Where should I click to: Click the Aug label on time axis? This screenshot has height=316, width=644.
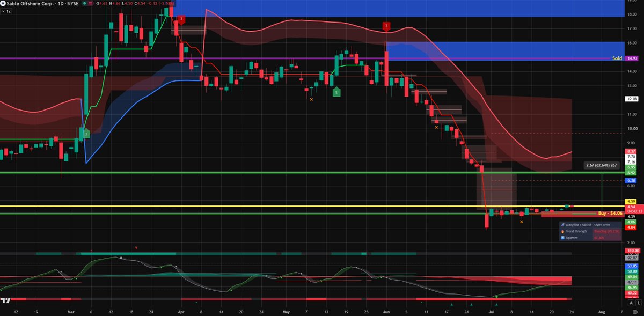pyautogui.click(x=602, y=311)
